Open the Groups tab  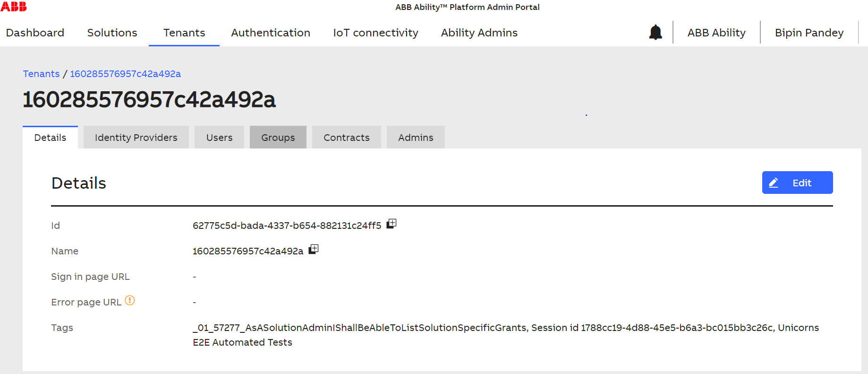coord(278,137)
